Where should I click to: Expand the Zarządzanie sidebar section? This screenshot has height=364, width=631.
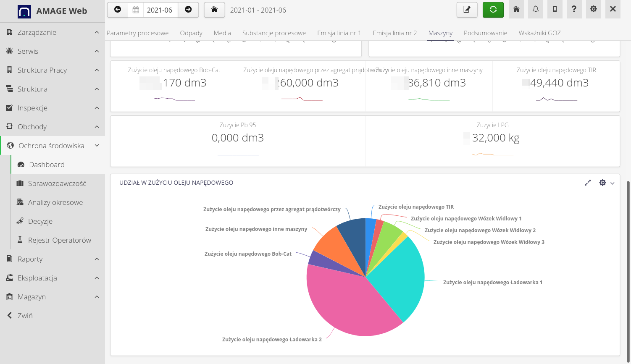pos(53,32)
